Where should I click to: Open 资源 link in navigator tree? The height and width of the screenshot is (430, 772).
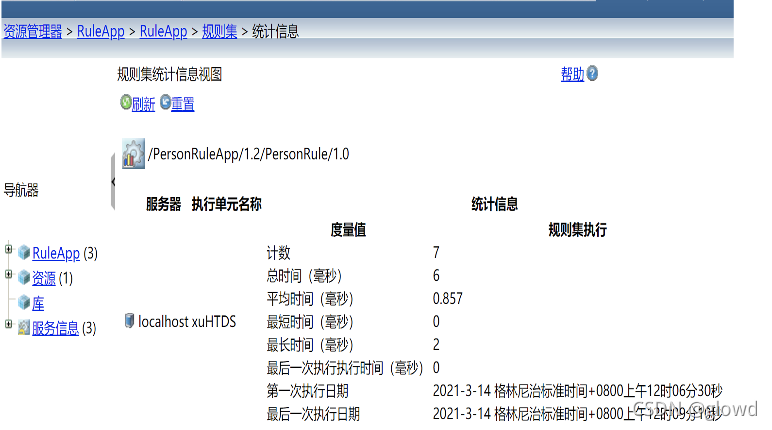pyautogui.click(x=44, y=278)
